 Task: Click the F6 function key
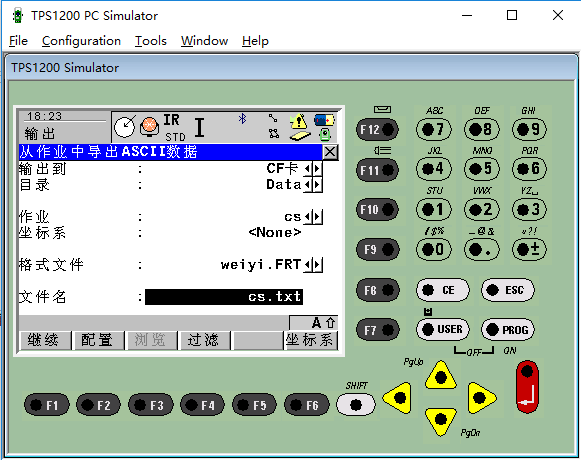click(x=307, y=405)
